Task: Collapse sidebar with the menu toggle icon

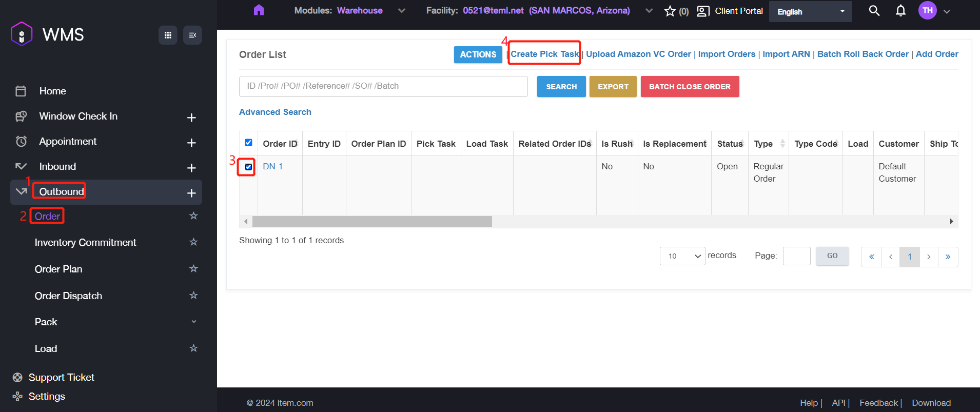Action: pyautogui.click(x=192, y=35)
